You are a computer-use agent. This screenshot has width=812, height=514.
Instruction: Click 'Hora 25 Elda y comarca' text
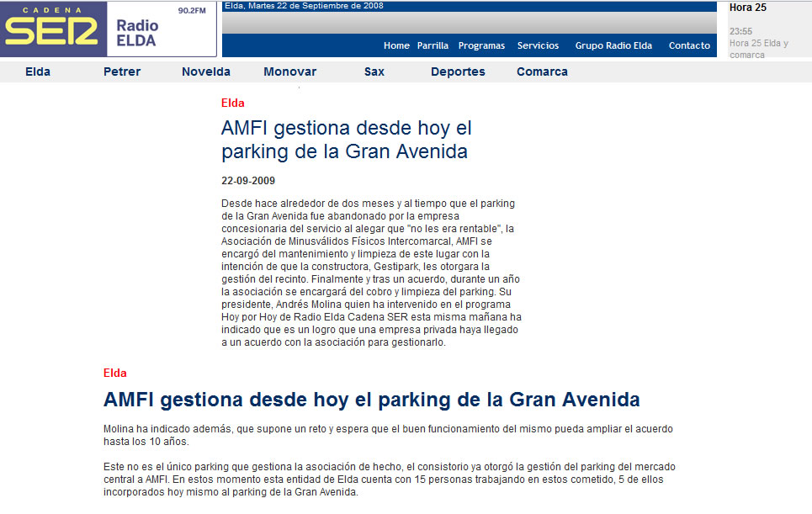pos(759,49)
